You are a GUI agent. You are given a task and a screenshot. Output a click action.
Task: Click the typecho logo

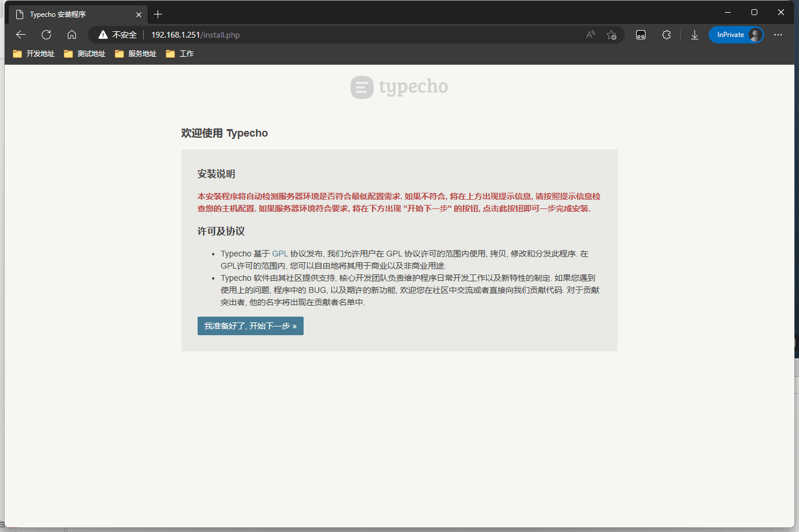pyautogui.click(x=399, y=87)
